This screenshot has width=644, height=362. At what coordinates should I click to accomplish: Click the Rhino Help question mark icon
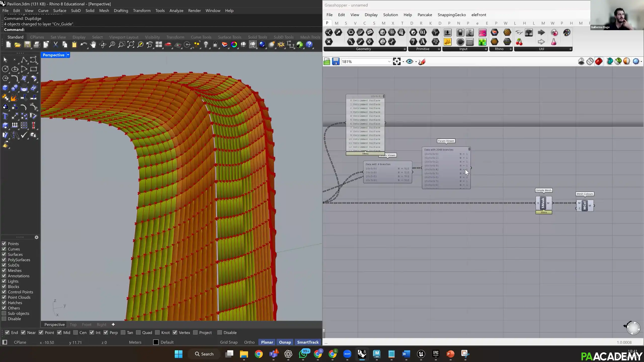coord(309,44)
